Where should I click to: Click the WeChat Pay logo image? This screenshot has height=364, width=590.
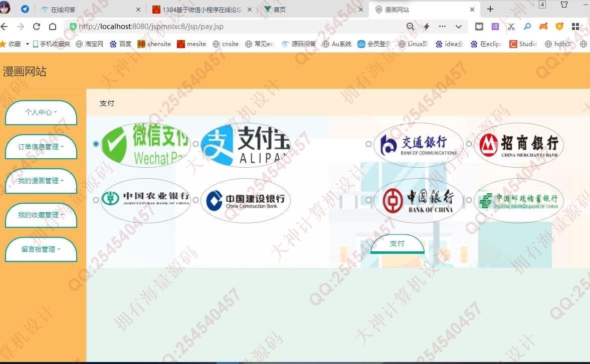pos(146,145)
